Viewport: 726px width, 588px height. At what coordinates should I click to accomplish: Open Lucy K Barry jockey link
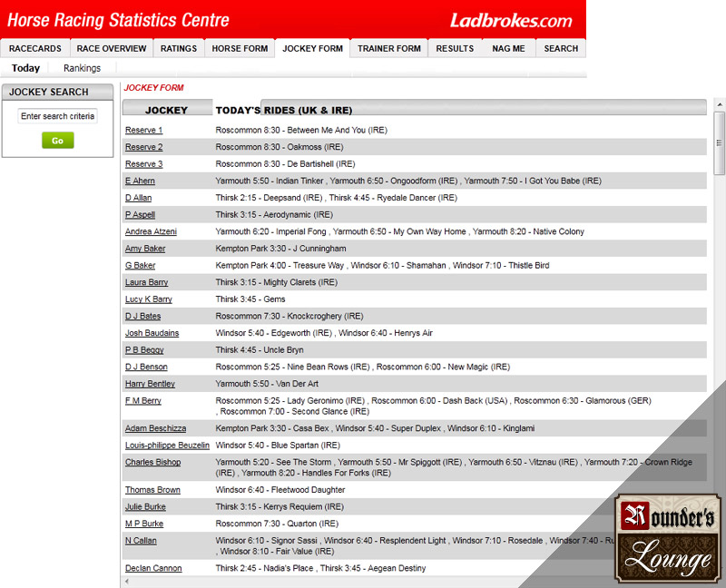[149, 299]
